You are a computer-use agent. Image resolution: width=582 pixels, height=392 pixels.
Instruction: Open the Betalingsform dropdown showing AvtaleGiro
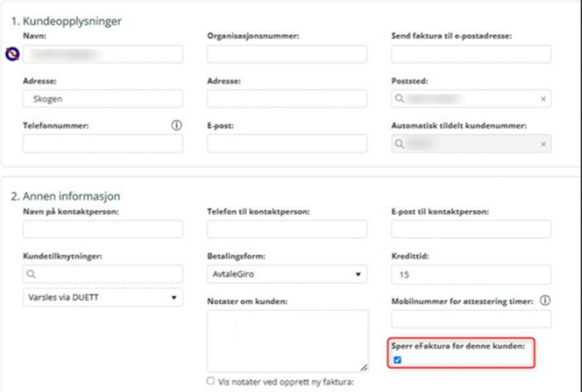pos(287,274)
